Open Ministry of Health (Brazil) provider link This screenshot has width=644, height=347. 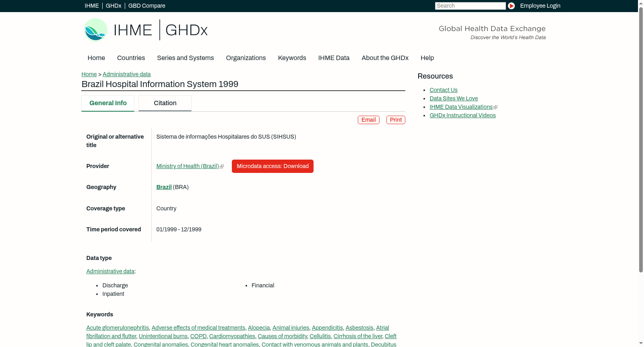188,166
